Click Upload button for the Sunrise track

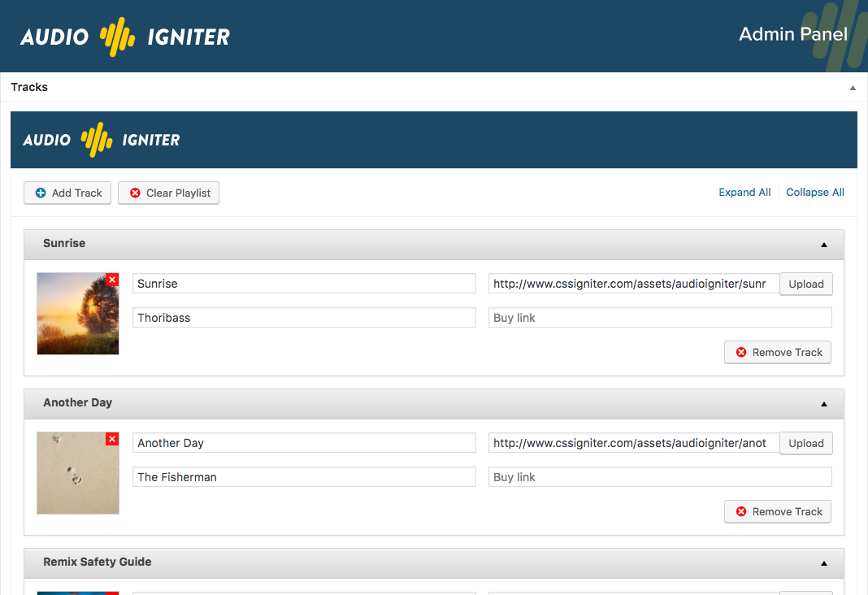(806, 284)
